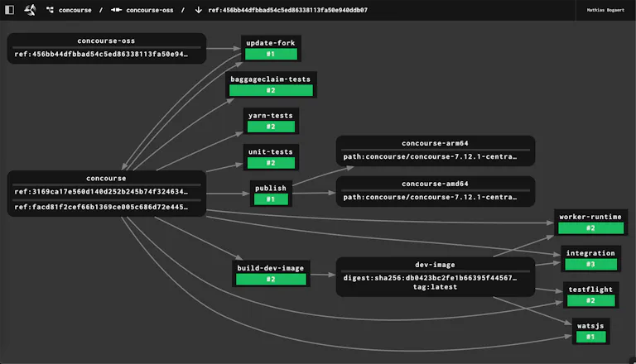Open the concourse-oss breadcrumb link
This screenshot has height=364, width=636.
point(150,10)
